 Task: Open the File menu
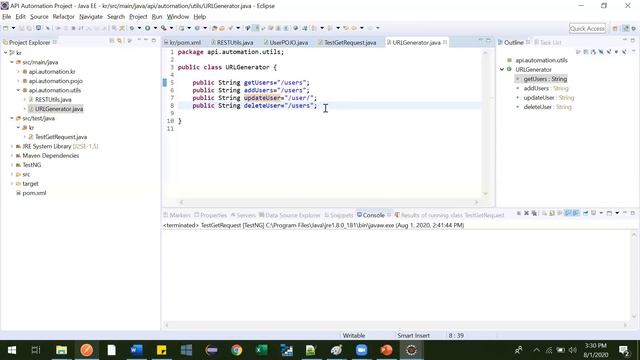(x=7, y=17)
